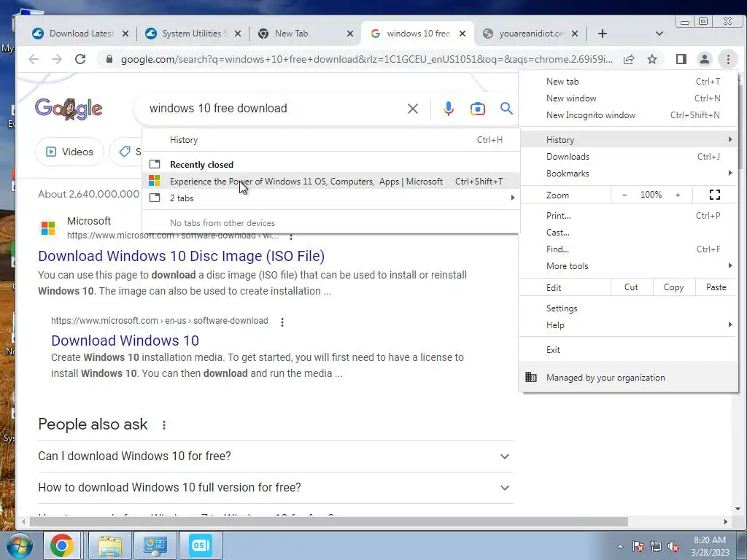The image size is (747, 560).
Task: Click Copy in the Edit row
Action: pyautogui.click(x=673, y=287)
